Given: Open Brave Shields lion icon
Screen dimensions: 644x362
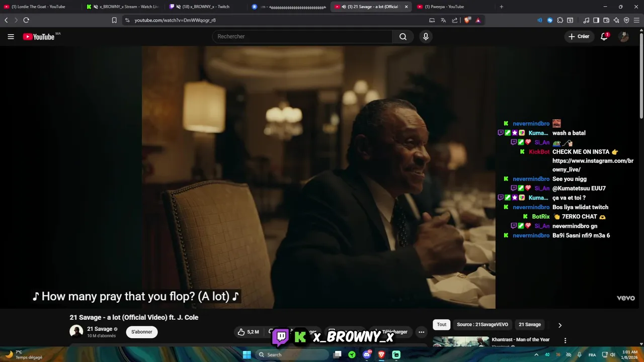Looking at the screenshot, I should pos(467,20).
